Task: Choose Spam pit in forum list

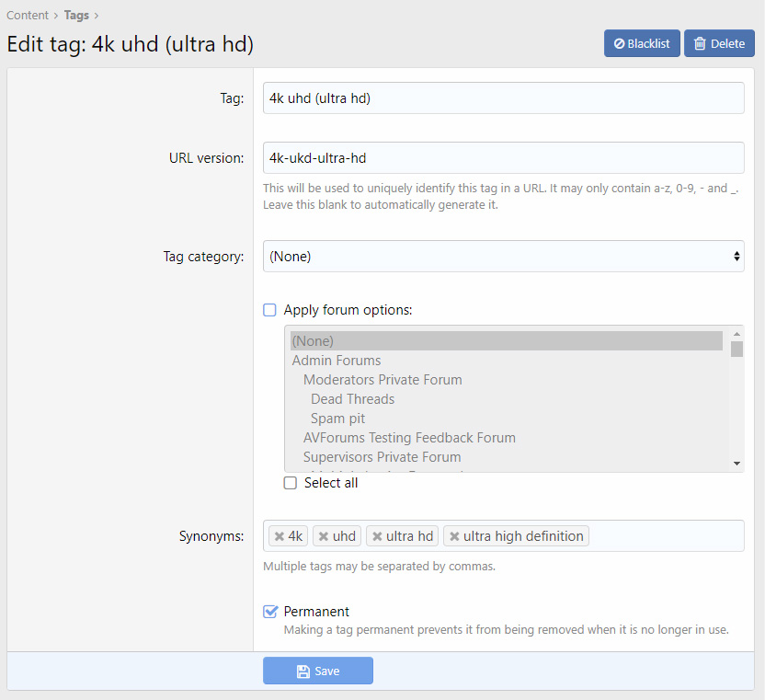Action: pos(337,419)
